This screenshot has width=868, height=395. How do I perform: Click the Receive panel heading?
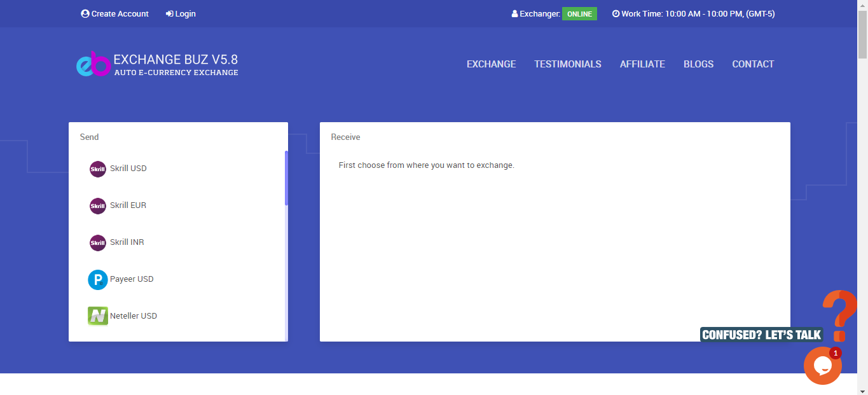tap(345, 137)
